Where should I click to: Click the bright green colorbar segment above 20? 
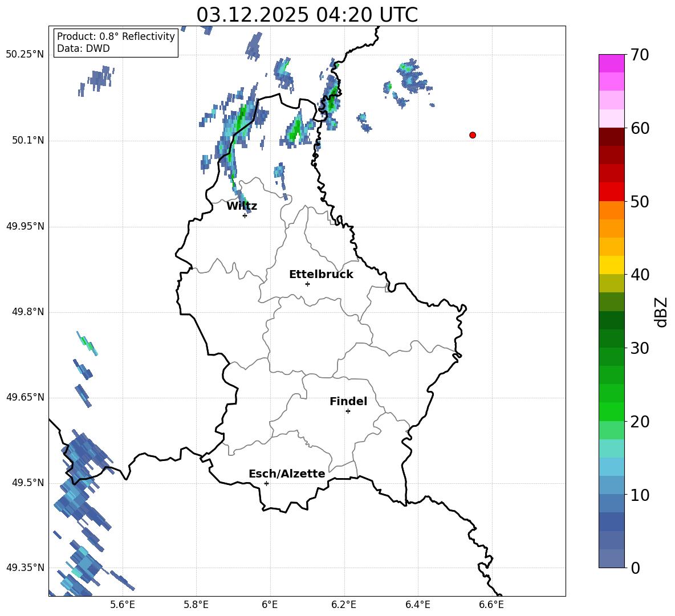click(611, 411)
